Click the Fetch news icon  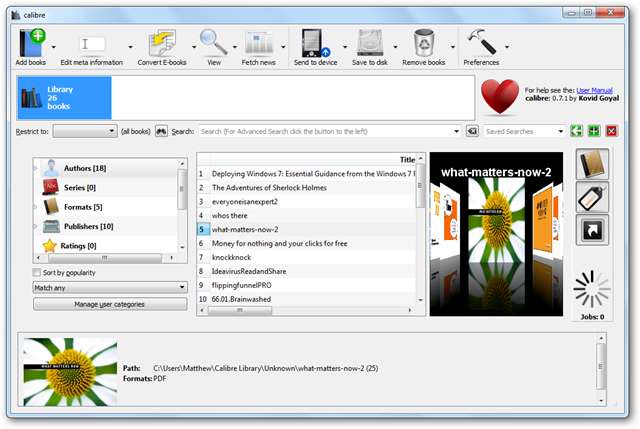click(x=260, y=44)
